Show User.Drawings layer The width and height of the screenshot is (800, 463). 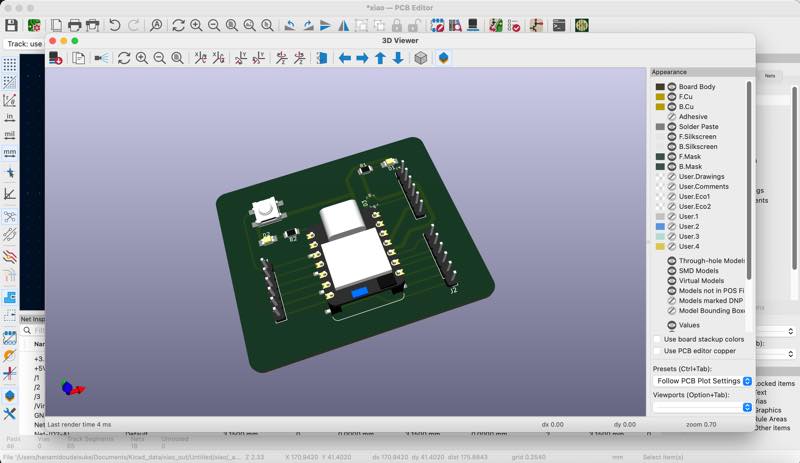(x=672, y=177)
